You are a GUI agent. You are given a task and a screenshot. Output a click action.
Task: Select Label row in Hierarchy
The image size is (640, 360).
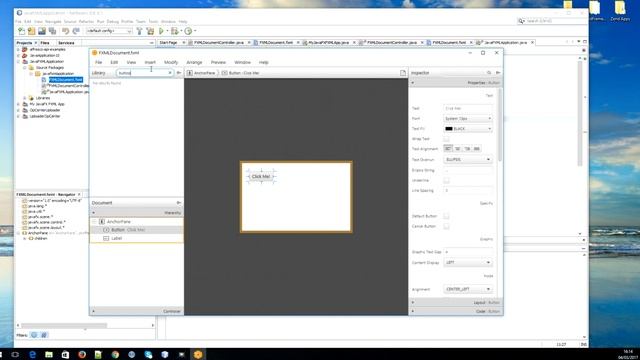coord(136,238)
